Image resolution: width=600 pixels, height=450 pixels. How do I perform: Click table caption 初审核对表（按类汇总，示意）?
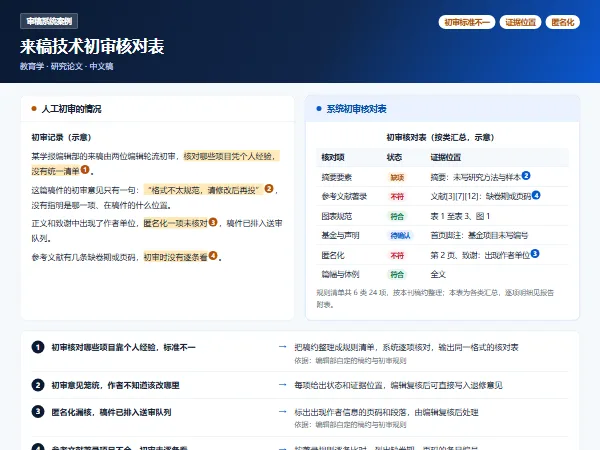tap(442, 137)
